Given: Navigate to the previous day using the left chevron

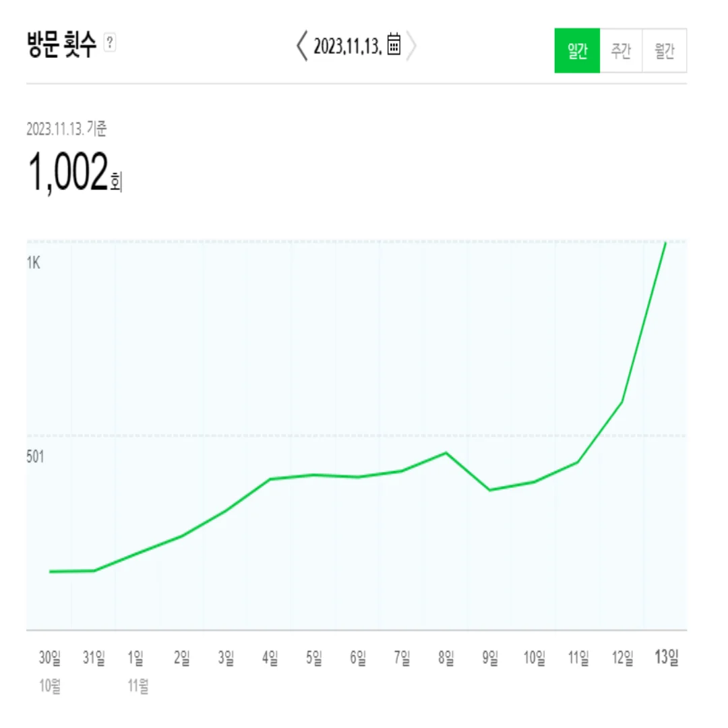Looking at the screenshot, I should (301, 46).
